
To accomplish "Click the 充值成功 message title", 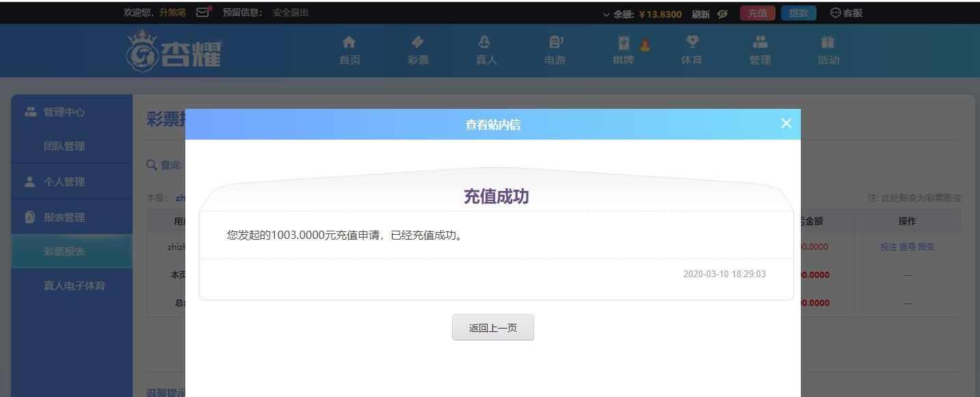I will [x=496, y=196].
